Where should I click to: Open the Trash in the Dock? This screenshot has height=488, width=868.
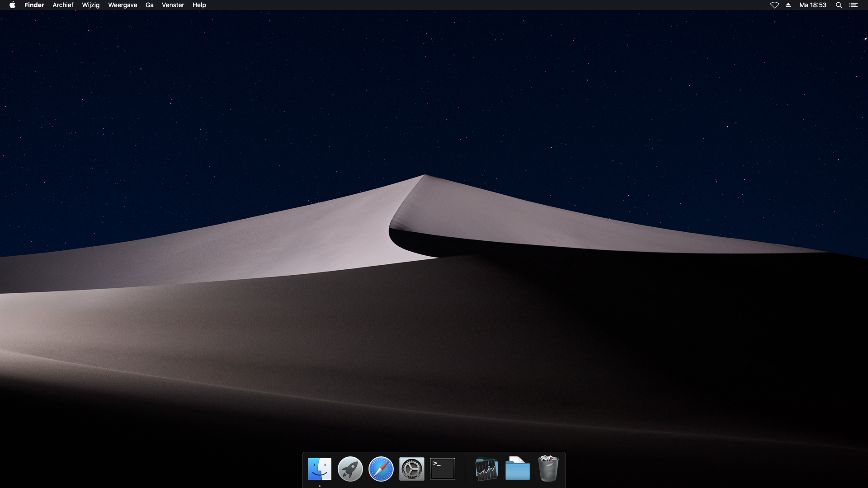(548, 469)
